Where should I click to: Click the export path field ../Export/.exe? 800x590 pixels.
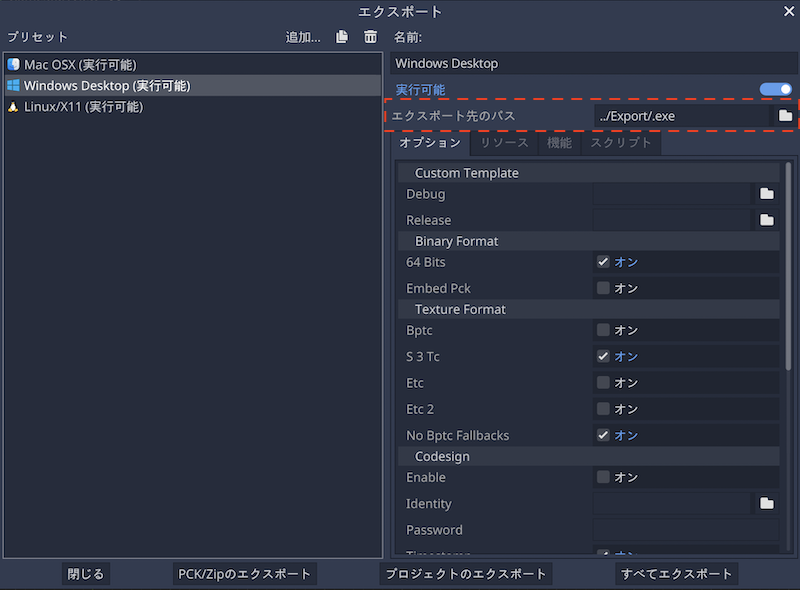coord(682,116)
